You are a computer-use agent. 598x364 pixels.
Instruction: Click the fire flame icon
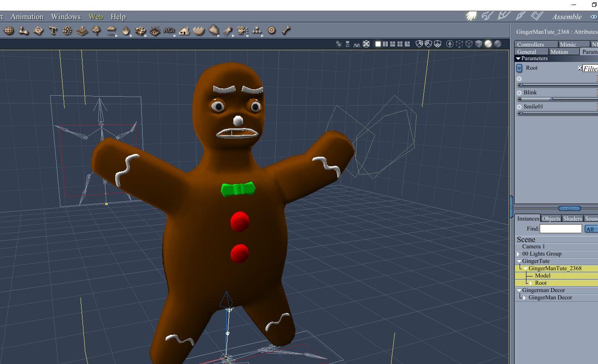126,31
